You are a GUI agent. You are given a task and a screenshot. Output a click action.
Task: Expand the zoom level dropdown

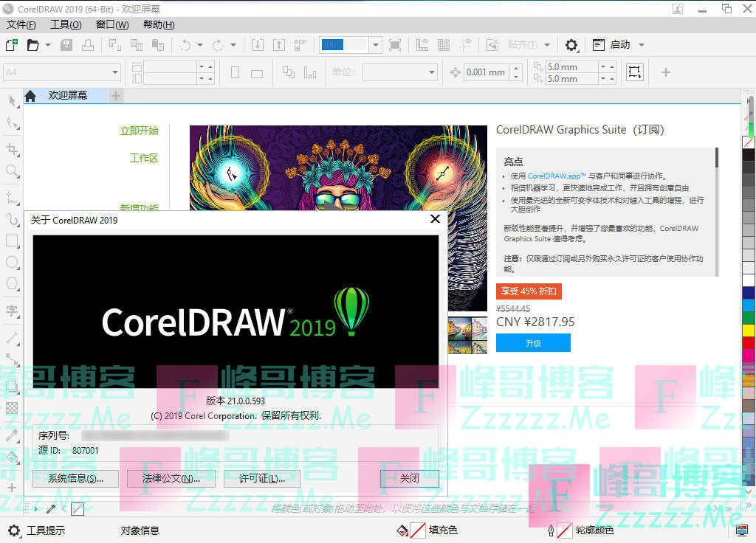coord(375,45)
